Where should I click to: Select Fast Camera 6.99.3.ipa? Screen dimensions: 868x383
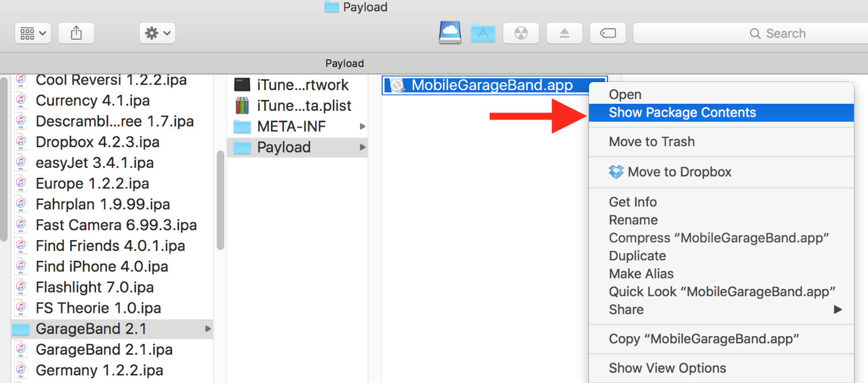[x=112, y=225]
